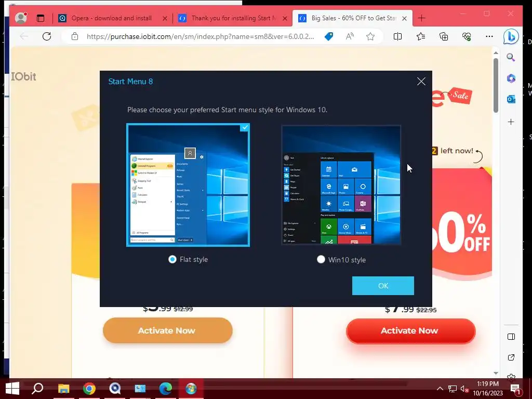Open a new browser tab
Viewport: 532px width, 399px height.
[421, 18]
